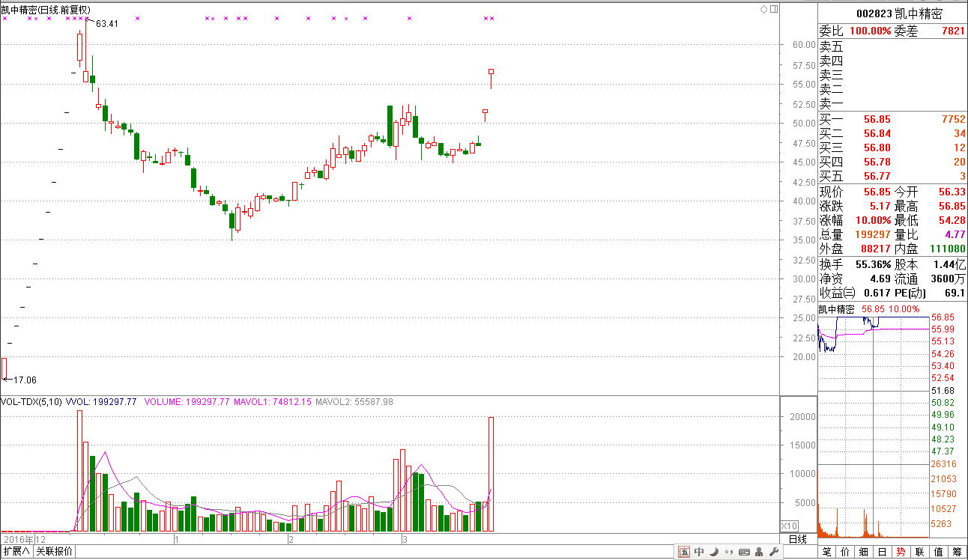968x560 pixels.
Task: Click the MAVOL1: 74812.15 label
Action: [x=273, y=402]
